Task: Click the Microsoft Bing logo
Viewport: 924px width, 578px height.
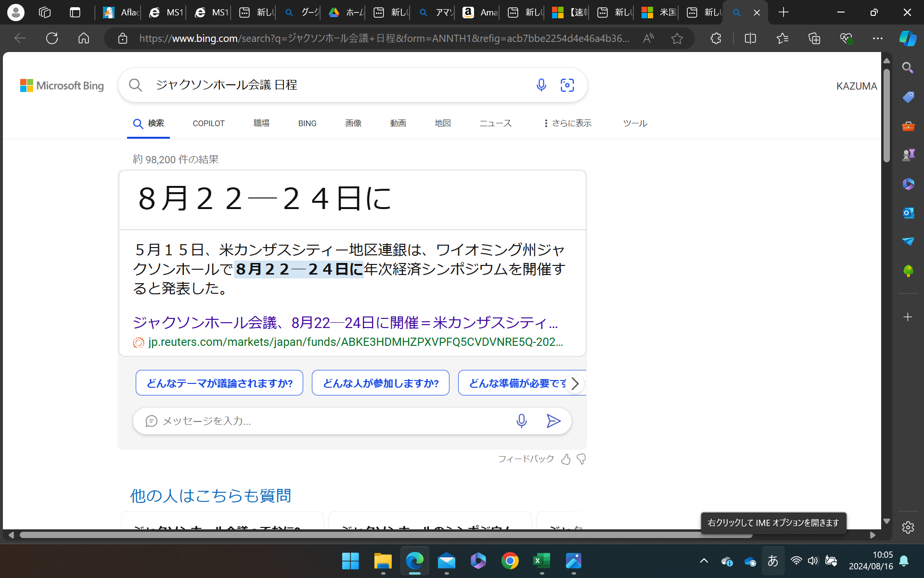Action: (x=62, y=86)
